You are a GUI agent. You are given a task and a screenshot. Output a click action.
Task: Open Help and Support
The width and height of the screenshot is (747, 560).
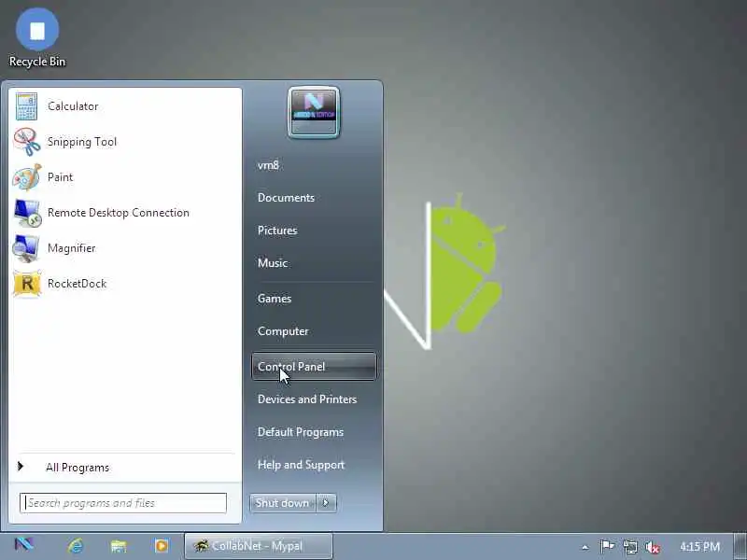pyautogui.click(x=301, y=465)
